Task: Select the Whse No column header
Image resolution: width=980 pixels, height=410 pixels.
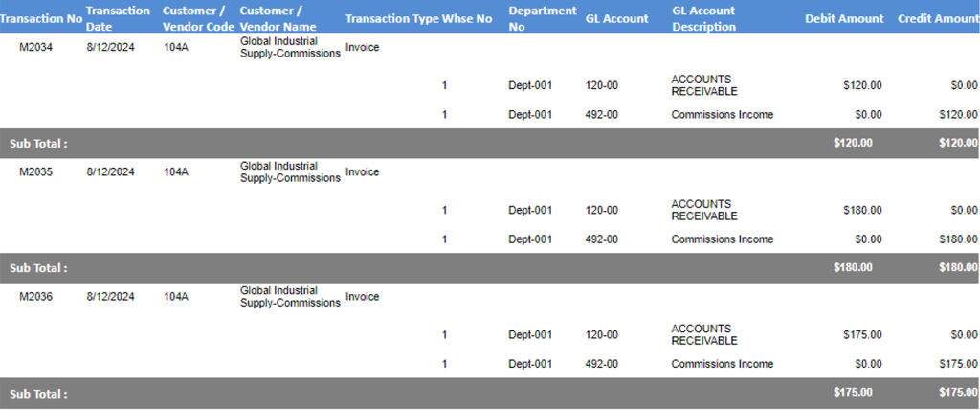Action: click(x=467, y=19)
